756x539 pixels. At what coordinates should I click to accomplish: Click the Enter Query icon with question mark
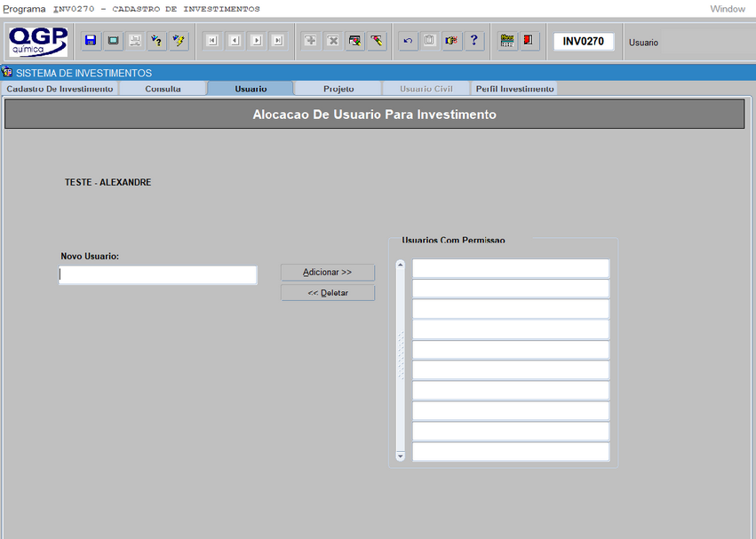tap(157, 41)
